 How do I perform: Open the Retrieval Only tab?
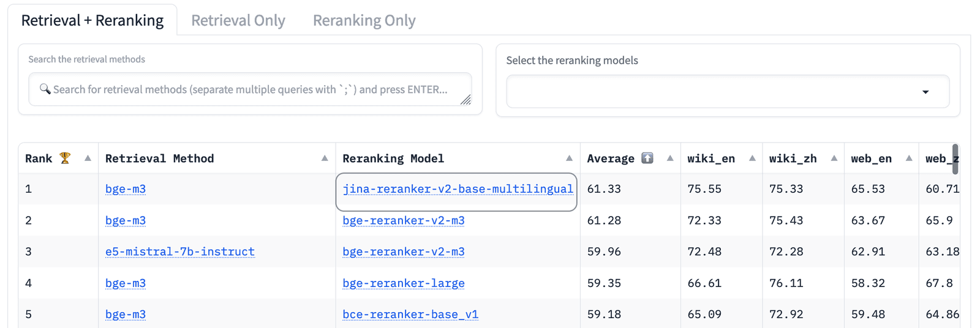coord(238,20)
